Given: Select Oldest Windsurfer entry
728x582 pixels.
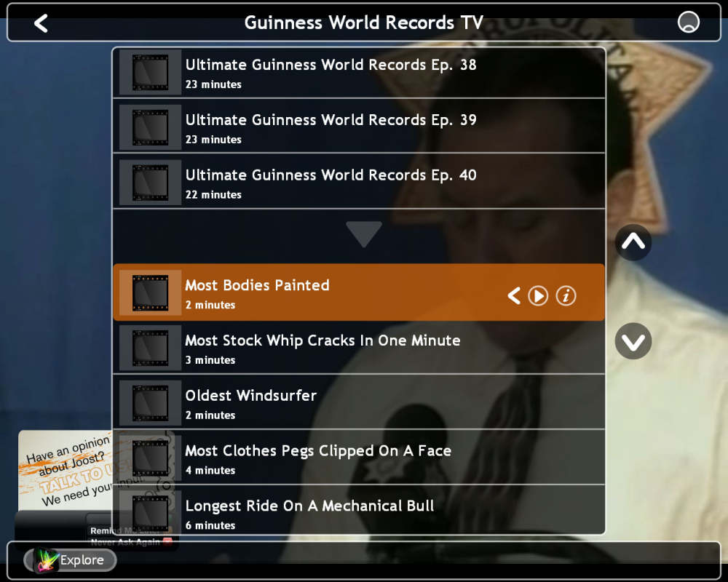Looking at the screenshot, I should point(359,402).
